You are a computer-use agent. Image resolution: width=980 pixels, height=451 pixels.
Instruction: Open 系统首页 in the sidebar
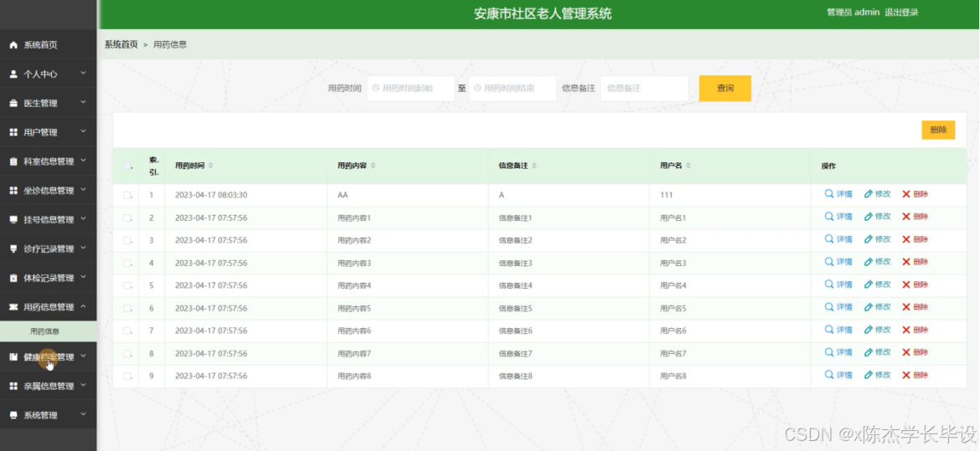coord(48,45)
